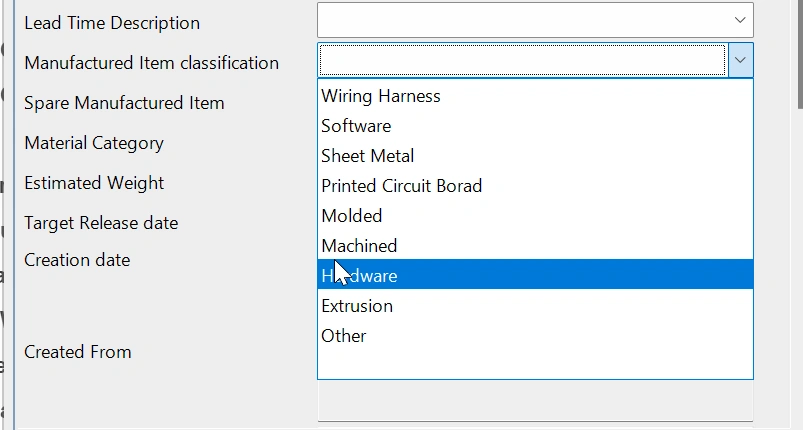Image resolution: width=803 pixels, height=430 pixels.
Task: Collapse the Manufactured Item classification dropdown arrow
Action: [740, 61]
